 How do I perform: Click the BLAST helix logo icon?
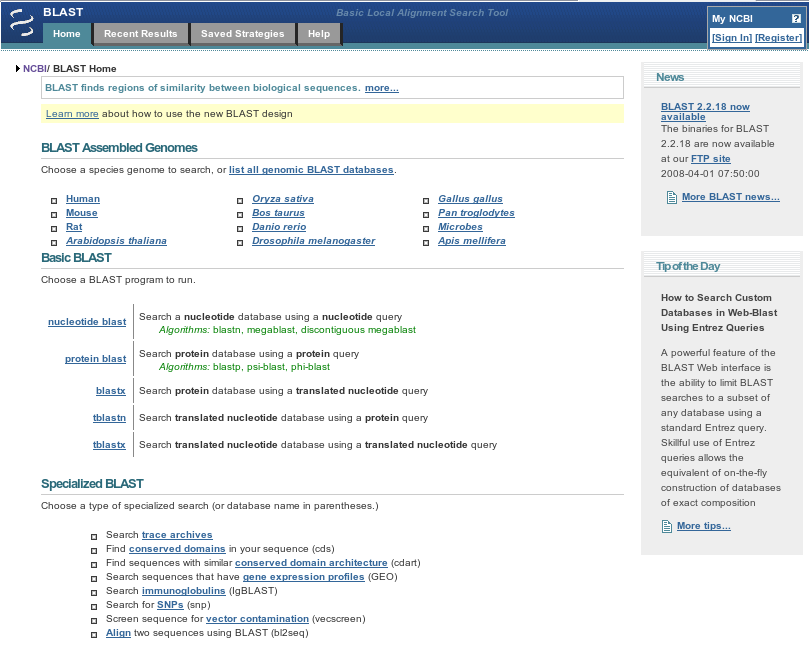point(21,23)
